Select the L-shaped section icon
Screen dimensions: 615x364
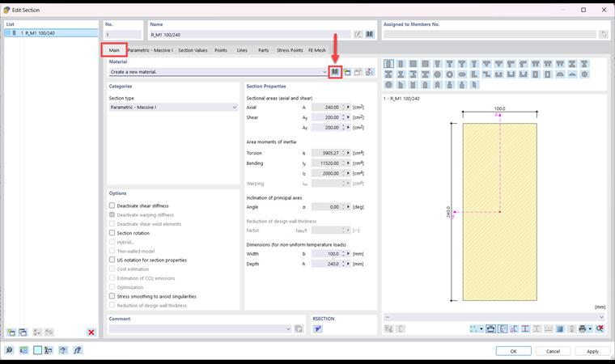(474, 74)
